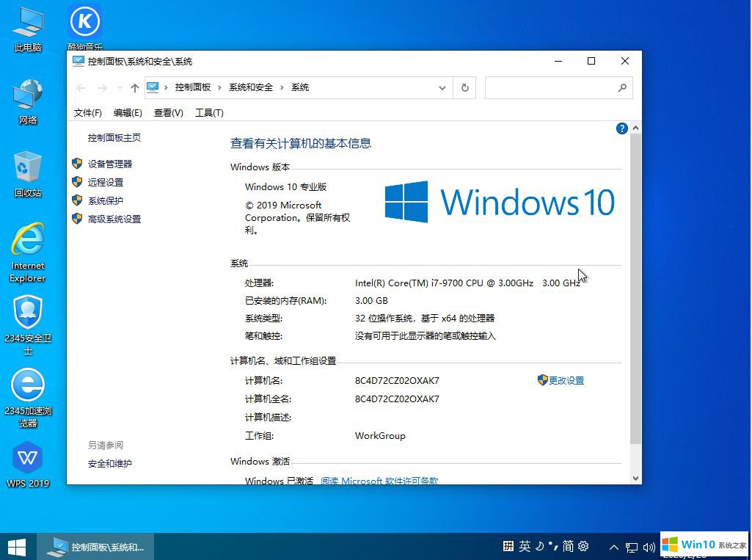Image resolution: width=752 pixels, height=560 pixels.
Task: Click the IME grid keyboard icon
Action: 508,545
